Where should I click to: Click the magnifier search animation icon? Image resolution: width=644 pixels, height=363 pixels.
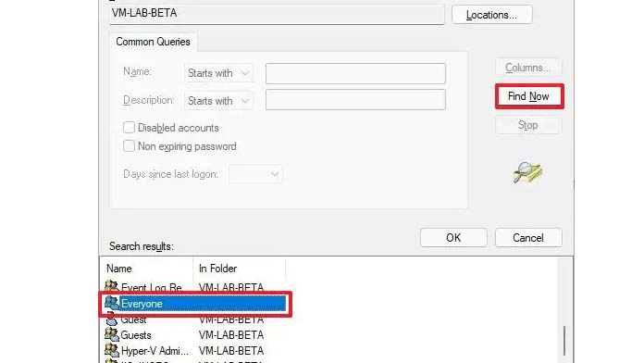click(x=527, y=172)
